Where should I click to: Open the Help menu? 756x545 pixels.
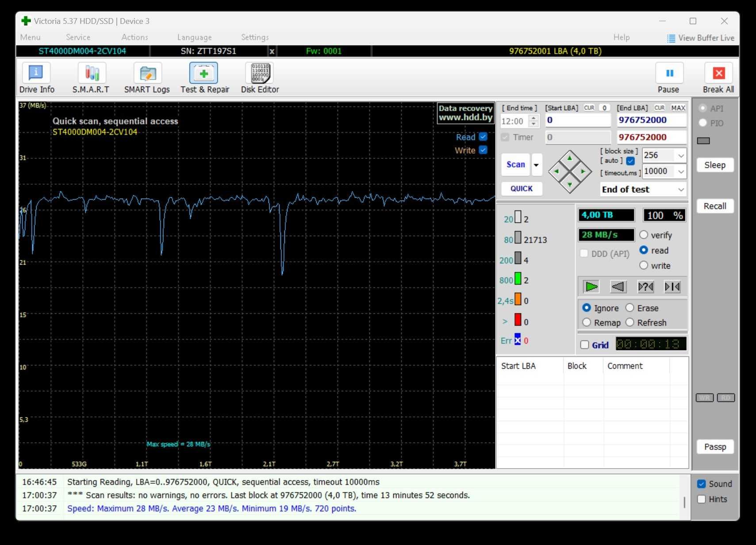(x=621, y=38)
